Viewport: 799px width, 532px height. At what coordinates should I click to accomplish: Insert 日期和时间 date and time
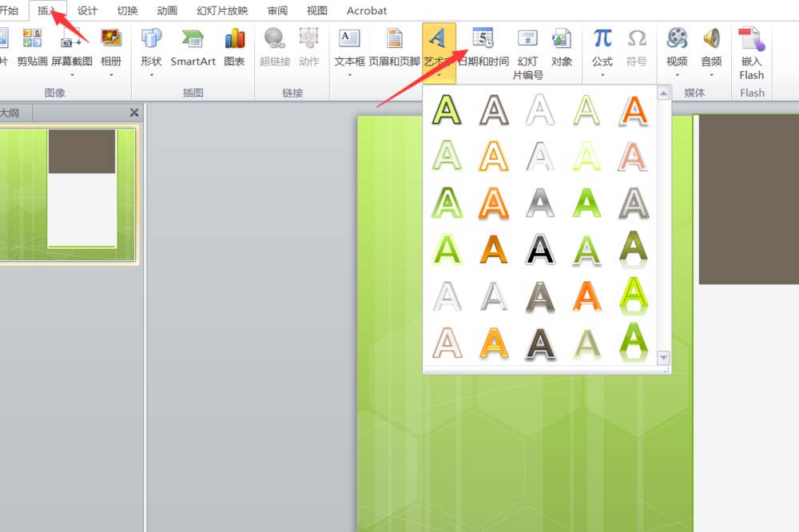(483, 47)
